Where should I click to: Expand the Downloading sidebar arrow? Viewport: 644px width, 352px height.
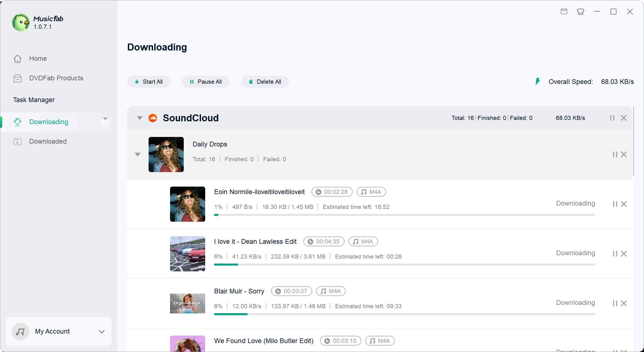click(105, 119)
